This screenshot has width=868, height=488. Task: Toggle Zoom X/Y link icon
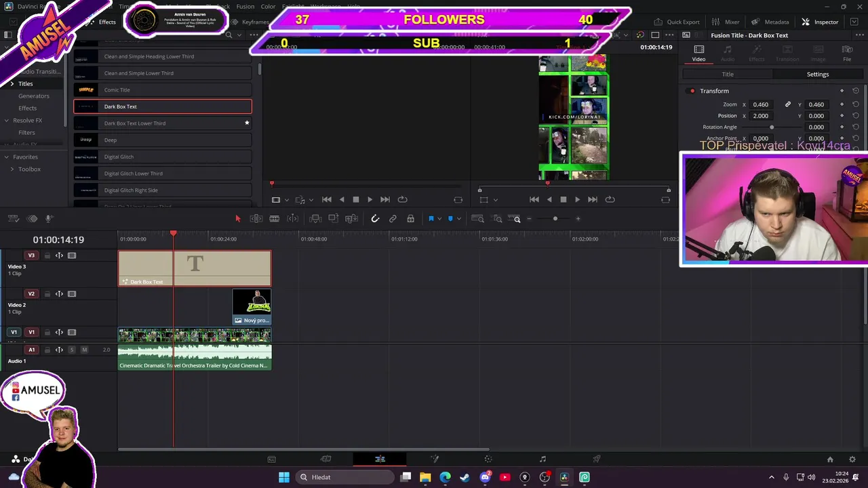[787, 104]
